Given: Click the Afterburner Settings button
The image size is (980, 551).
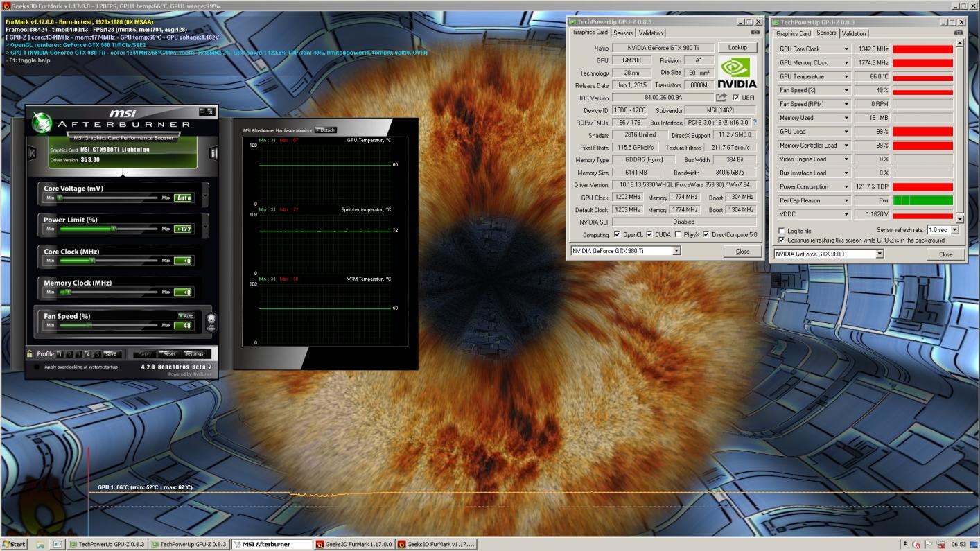Looking at the screenshot, I should tap(194, 353).
